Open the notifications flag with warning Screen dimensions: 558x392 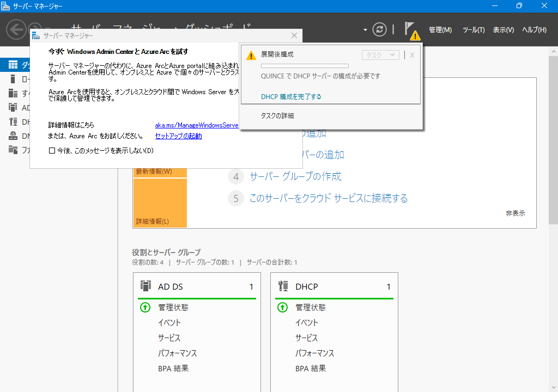pyautogui.click(x=412, y=31)
